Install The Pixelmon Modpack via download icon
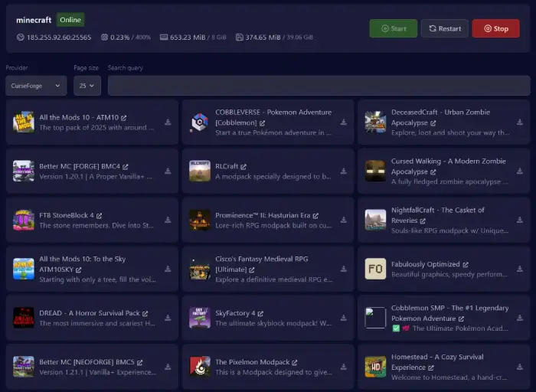The image size is (536, 392). coord(344,367)
